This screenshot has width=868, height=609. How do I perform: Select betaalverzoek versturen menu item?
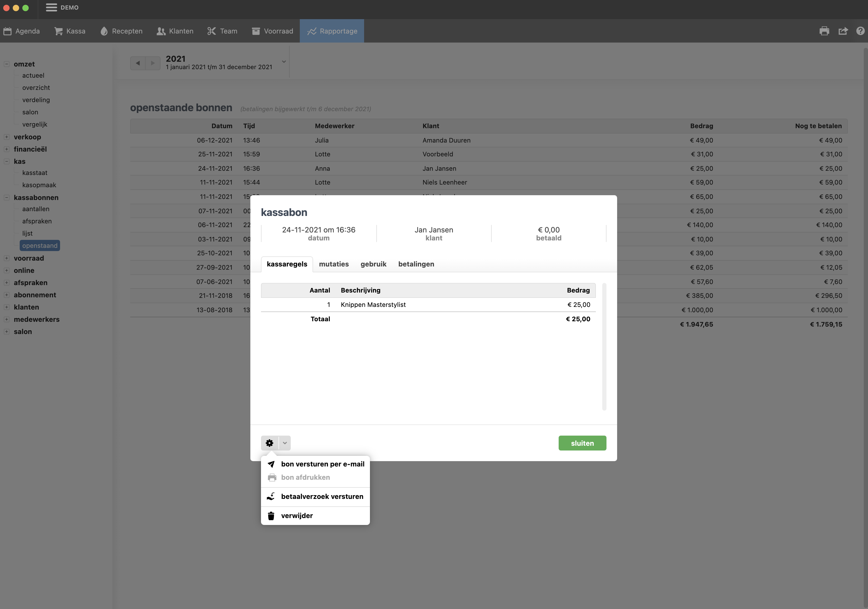pos(322,497)
